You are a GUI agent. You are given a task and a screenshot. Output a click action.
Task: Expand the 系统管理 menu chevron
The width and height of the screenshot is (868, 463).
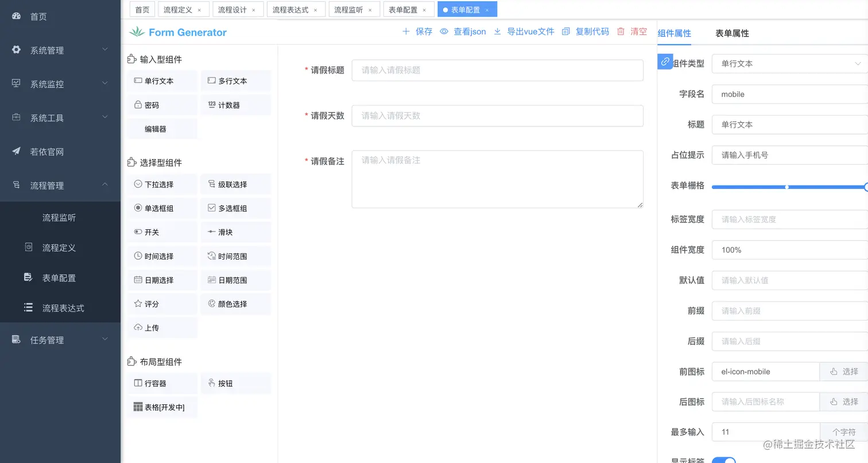[104, 49]
